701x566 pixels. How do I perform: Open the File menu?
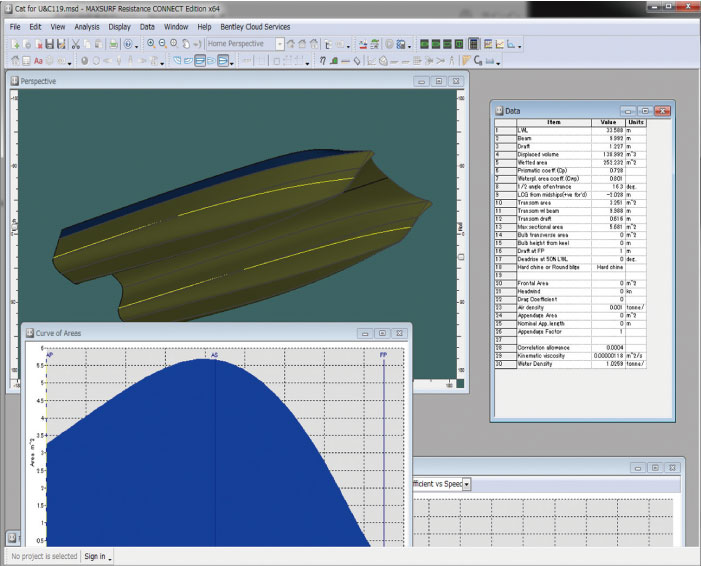[15, 27]
